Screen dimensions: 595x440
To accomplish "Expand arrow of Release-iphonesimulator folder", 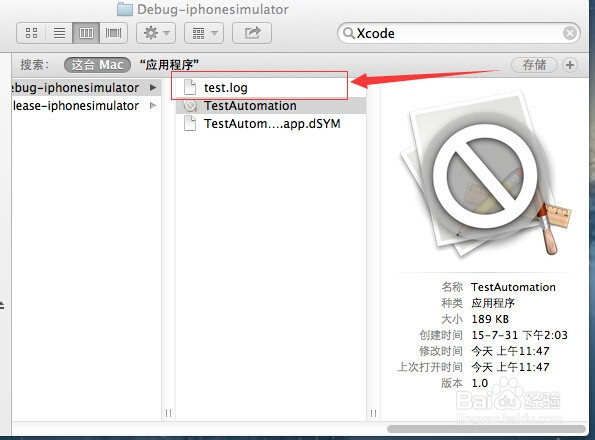I will pyautogui.click(x=153, y=105).
